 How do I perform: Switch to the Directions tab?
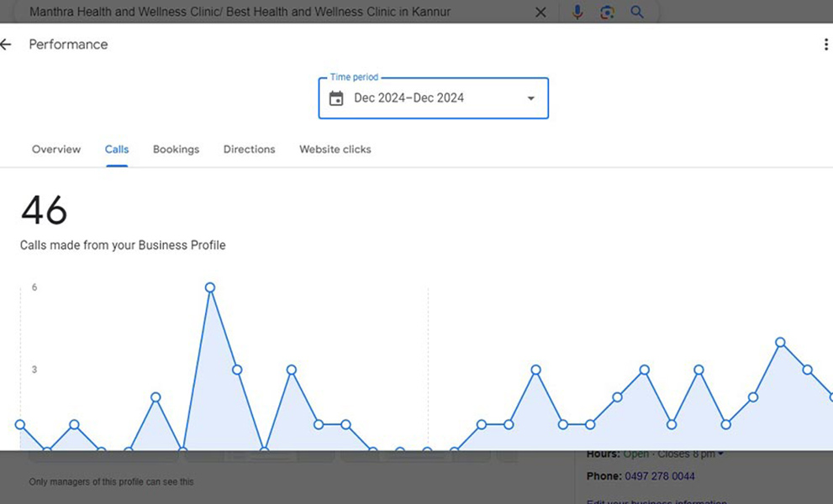pos(249,150)
